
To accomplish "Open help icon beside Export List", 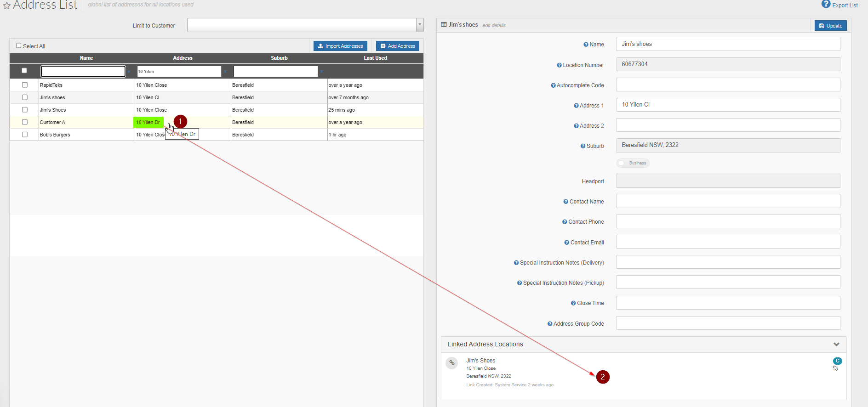I will [826, 4].
